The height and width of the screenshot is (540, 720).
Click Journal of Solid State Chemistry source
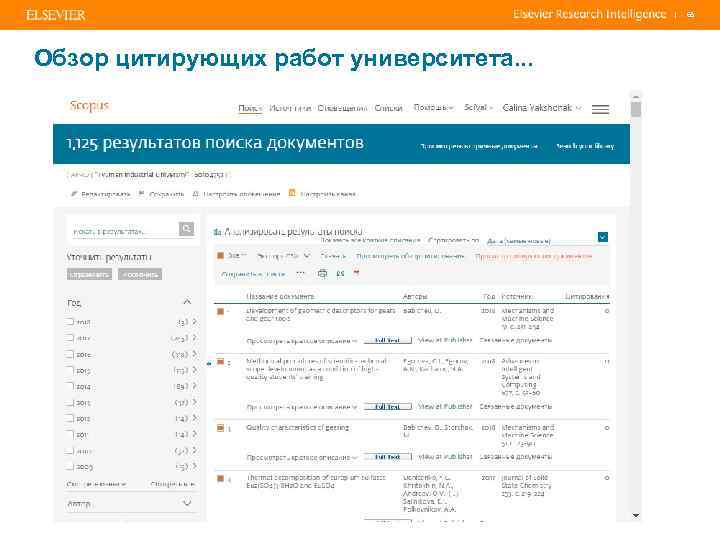pyautogui.click(x=526, y=485)
